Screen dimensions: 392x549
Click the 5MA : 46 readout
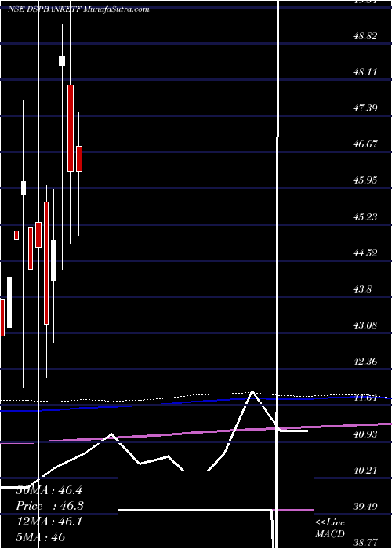pos(41,537)
